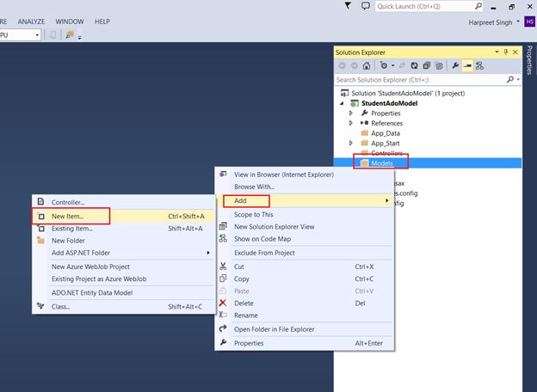This screenshot has height=392, width=537.
Task: Open the Pending Changes Filter dropdown arrow
Action: pyautogui.click(x=392, y=65)
